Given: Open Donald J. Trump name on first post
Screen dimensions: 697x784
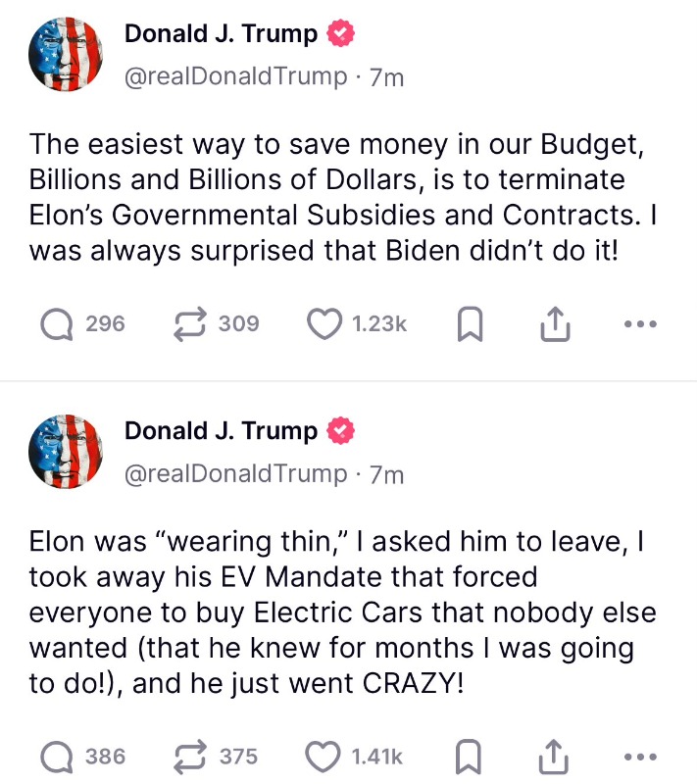Looking at the screenshot, I should click(x=222, y=34).
